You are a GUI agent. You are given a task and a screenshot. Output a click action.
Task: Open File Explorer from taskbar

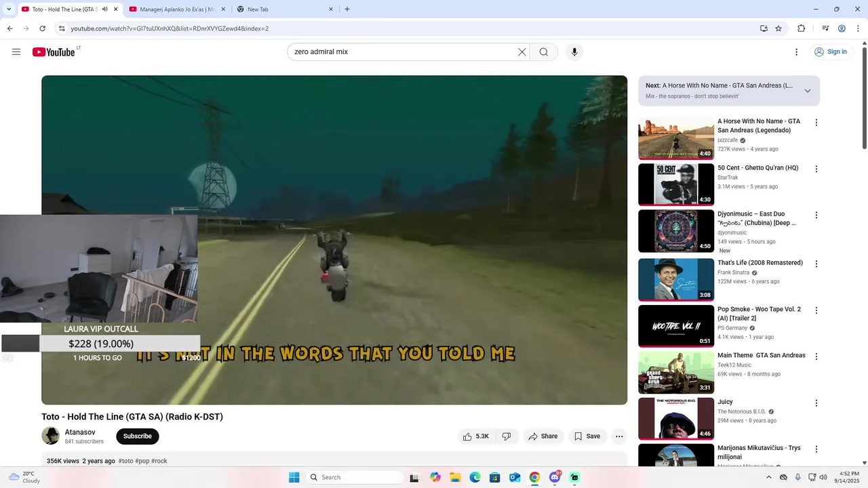point(455,477)
